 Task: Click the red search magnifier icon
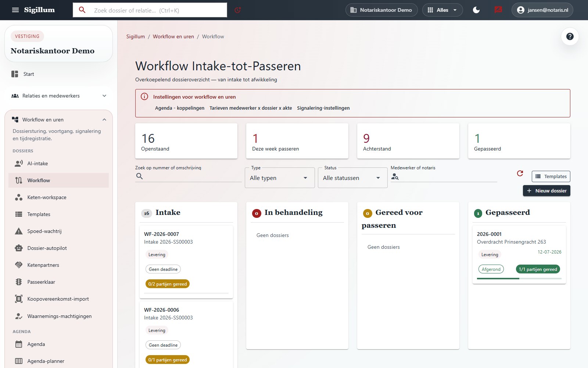(x=82, y=10)
